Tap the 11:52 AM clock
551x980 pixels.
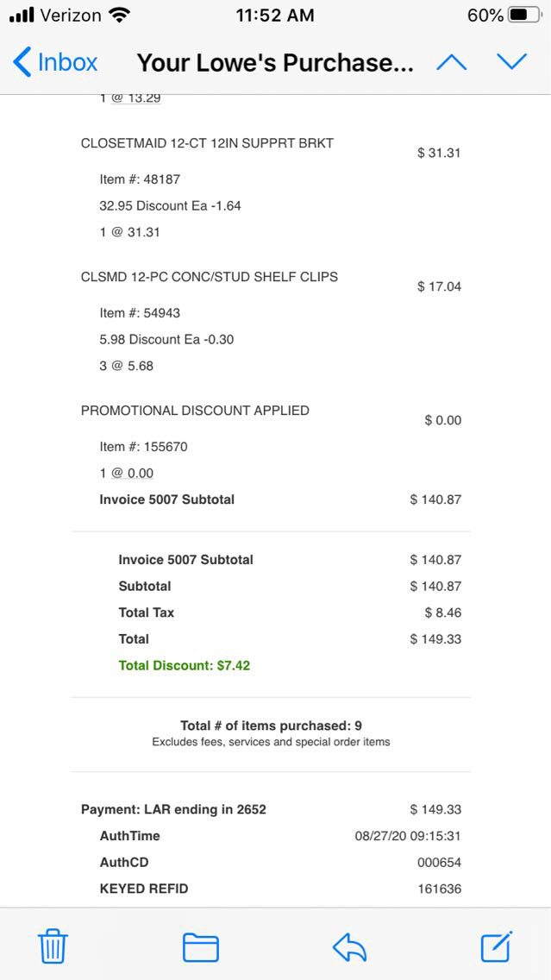tap(274, 16)
